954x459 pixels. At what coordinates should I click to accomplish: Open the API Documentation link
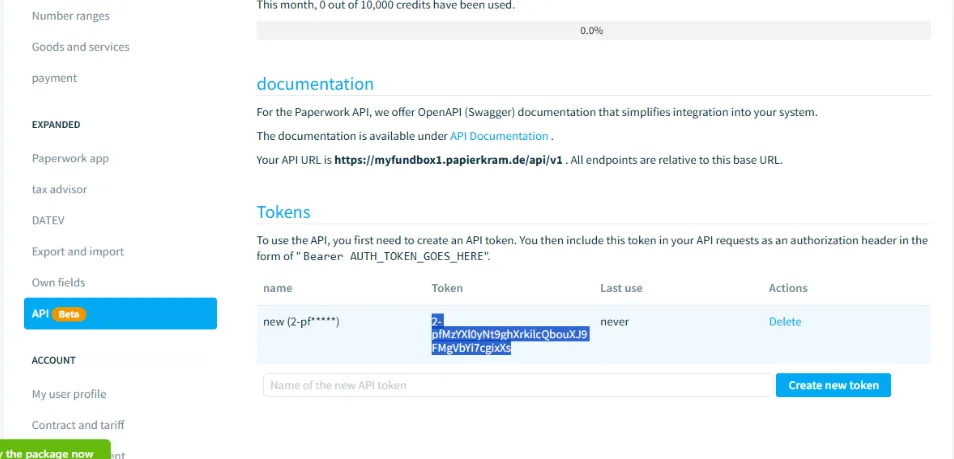pos(499,136)
